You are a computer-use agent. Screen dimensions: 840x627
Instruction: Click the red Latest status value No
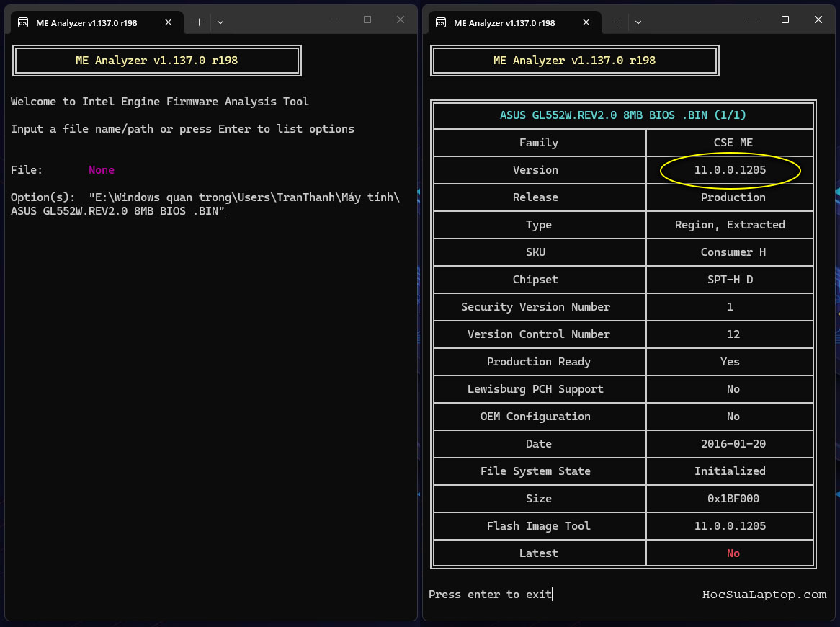(x=733, y=553)
